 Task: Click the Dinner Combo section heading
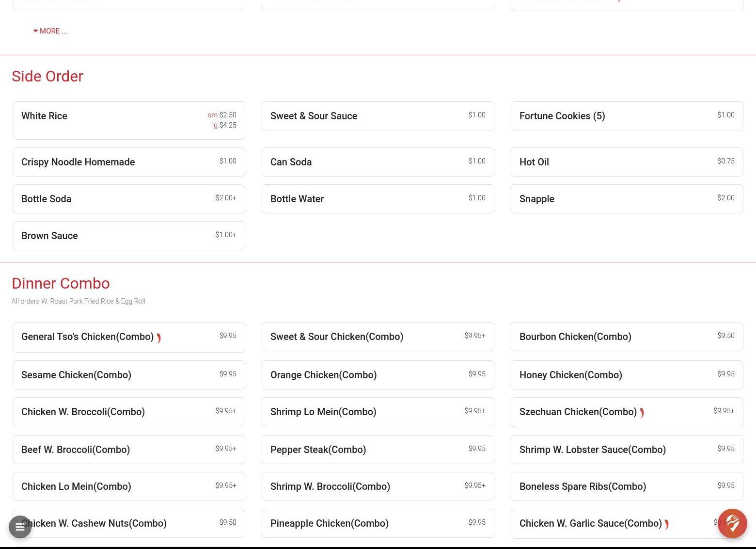[61, 283]
